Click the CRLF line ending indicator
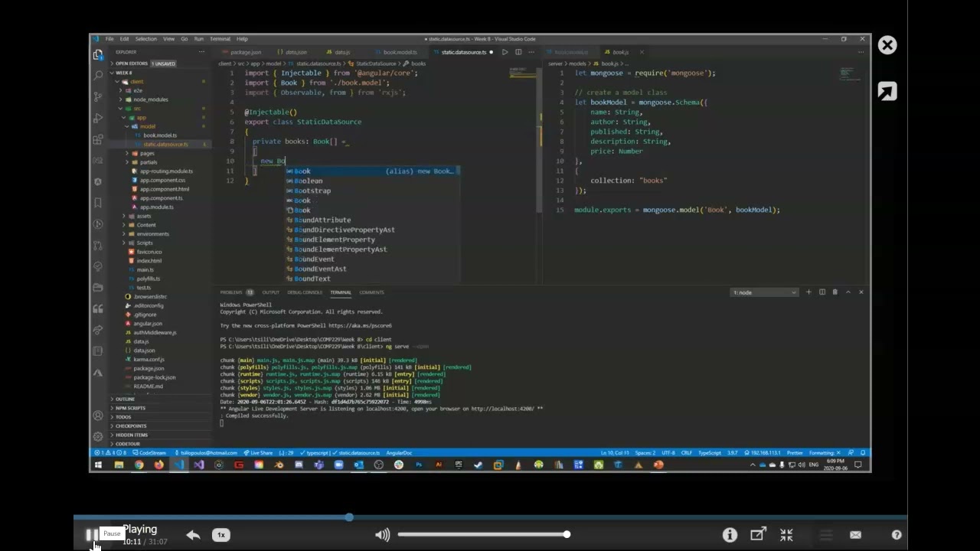The width and height of the screenshot is (980, 551). [687, 453]
